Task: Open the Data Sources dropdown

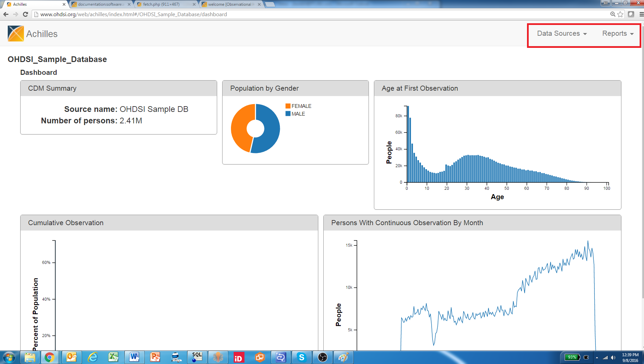Action: [561, 34]
